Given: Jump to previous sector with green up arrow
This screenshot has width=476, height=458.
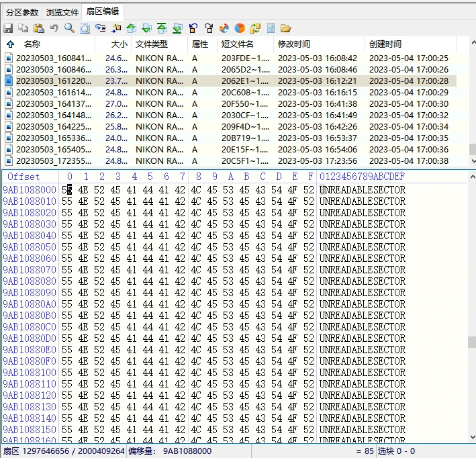Looking at the screenshot, I should click(131, 28).
